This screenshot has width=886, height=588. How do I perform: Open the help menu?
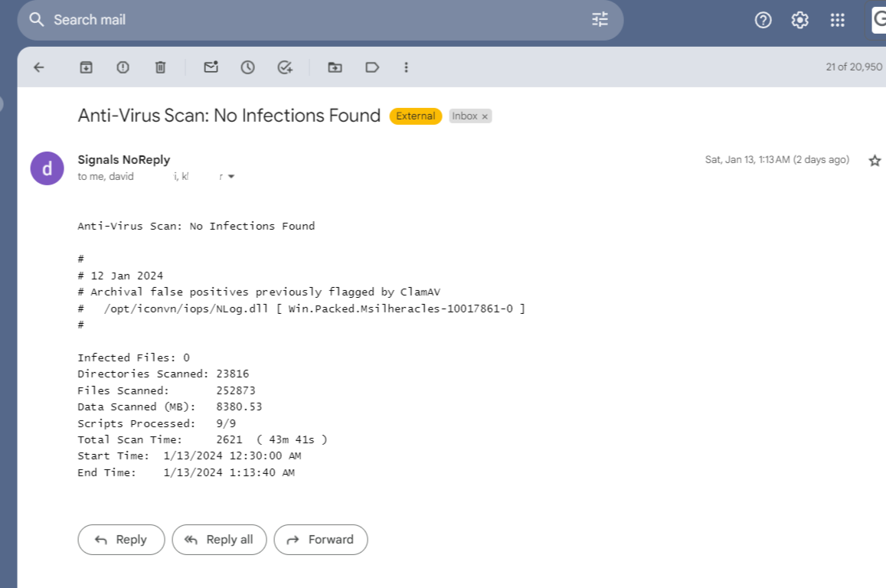[763, 21]
